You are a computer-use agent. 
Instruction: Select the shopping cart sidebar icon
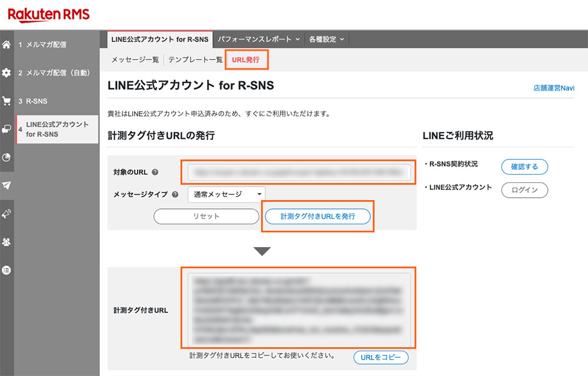pos(6,101)
